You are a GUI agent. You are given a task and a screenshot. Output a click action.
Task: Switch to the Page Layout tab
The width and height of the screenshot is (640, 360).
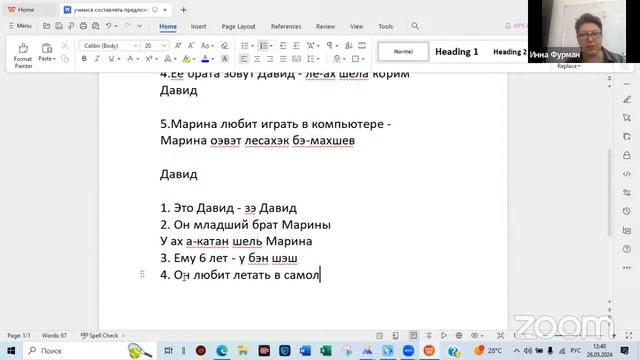(x=238, y=26)
